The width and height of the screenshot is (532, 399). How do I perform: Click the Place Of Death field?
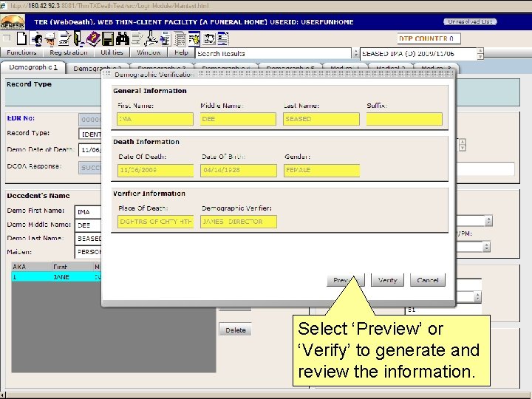(x=155, y=222)
